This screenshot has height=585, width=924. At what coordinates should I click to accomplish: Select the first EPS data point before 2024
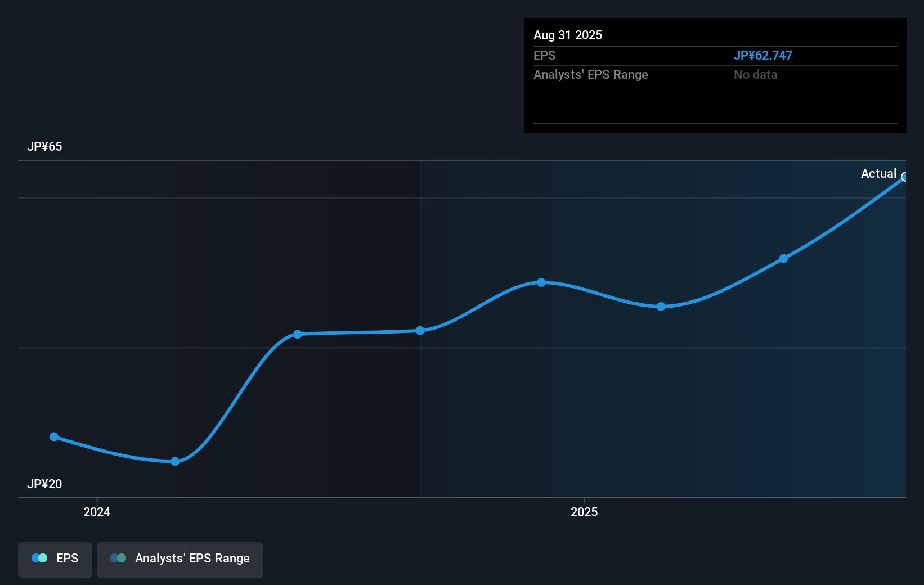[54, 436]
